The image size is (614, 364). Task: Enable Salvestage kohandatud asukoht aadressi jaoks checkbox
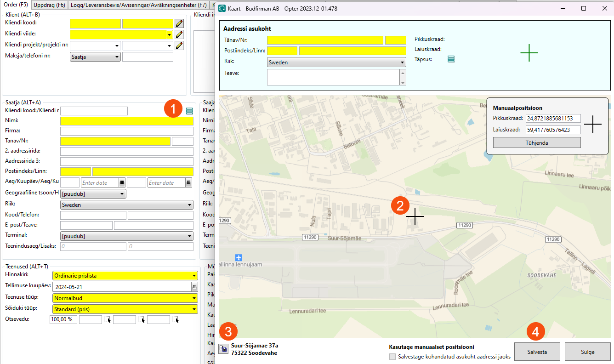(392, 357)
